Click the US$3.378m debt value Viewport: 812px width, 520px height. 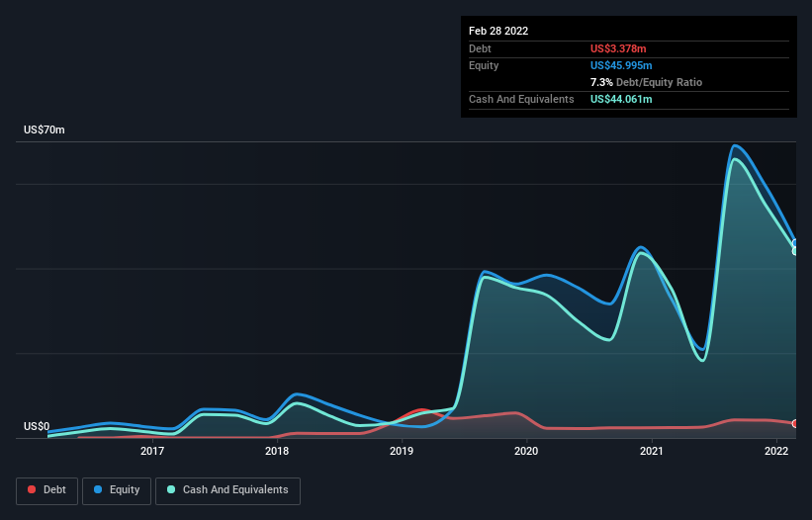coord(618,48)
